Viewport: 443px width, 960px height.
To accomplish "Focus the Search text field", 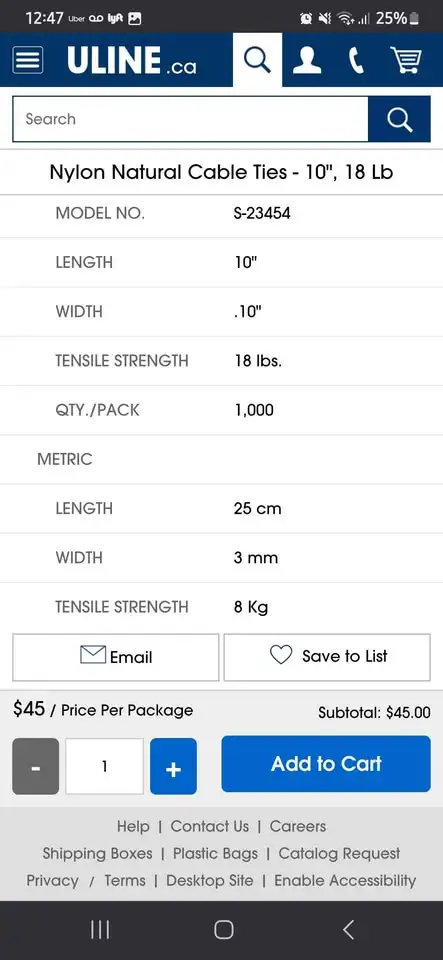I will click(190, 119).
